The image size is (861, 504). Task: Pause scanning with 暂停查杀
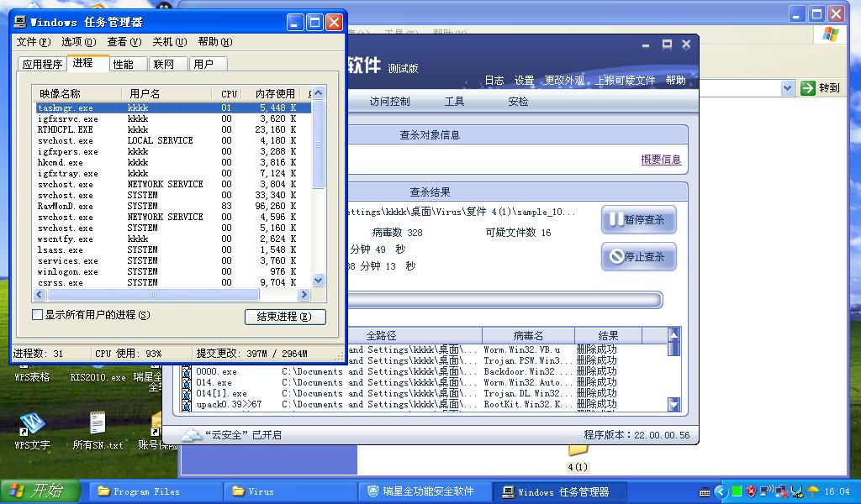[639, 220]
